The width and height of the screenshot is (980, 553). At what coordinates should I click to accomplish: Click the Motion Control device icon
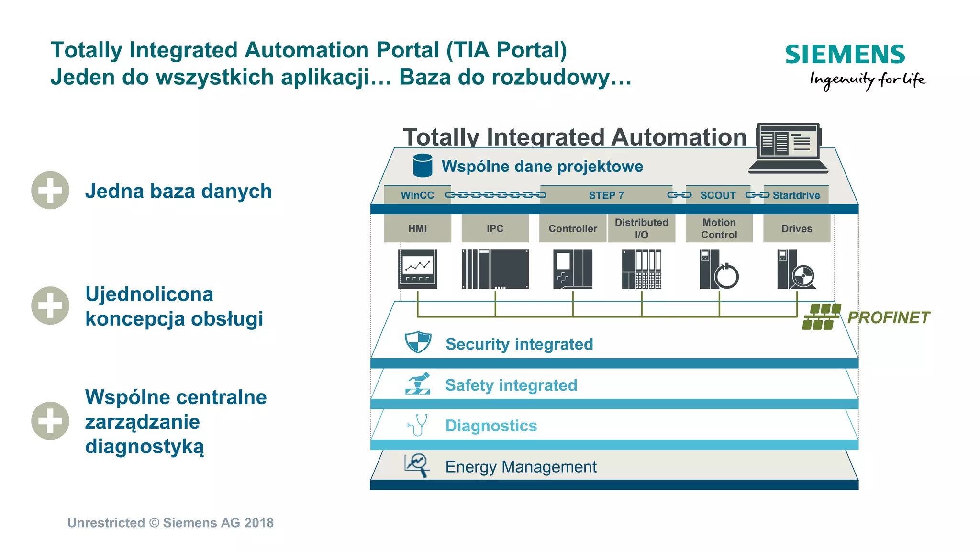(719, 269)
